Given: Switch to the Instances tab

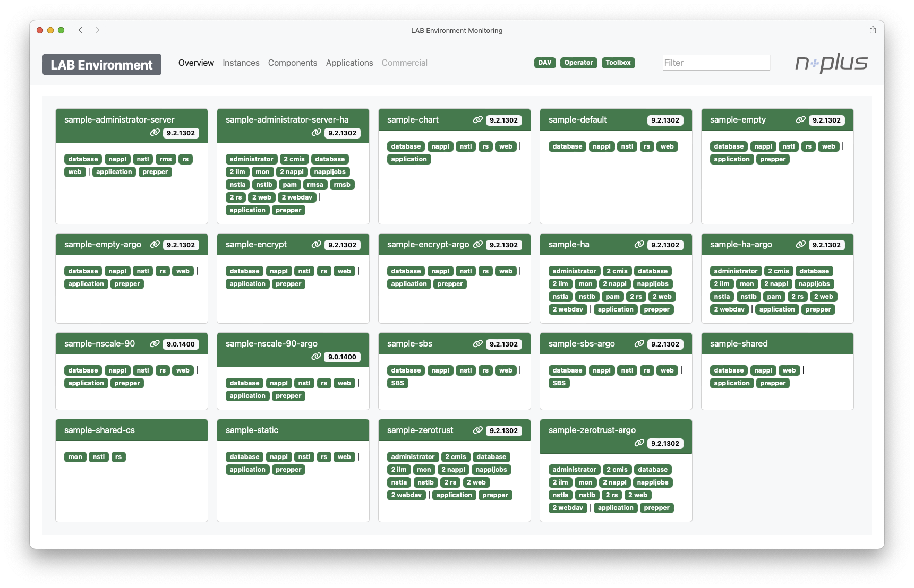Looking at the screenshot, I should (x=241, y=63).
